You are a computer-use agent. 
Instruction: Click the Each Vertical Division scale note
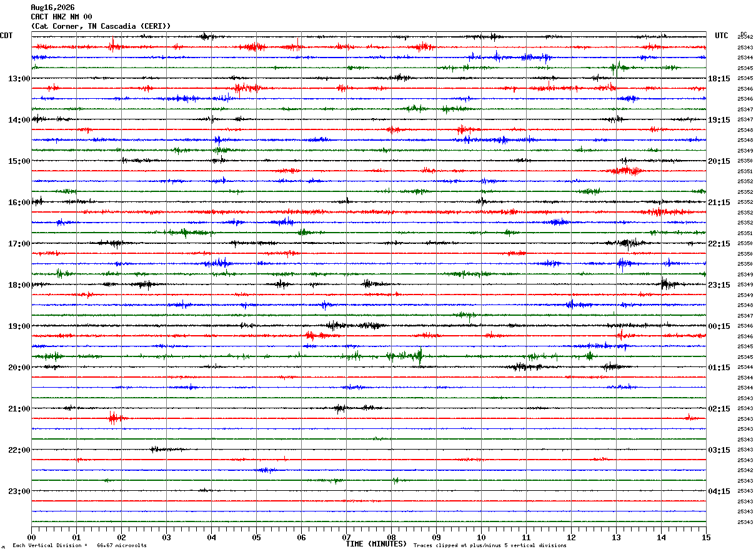79,545
